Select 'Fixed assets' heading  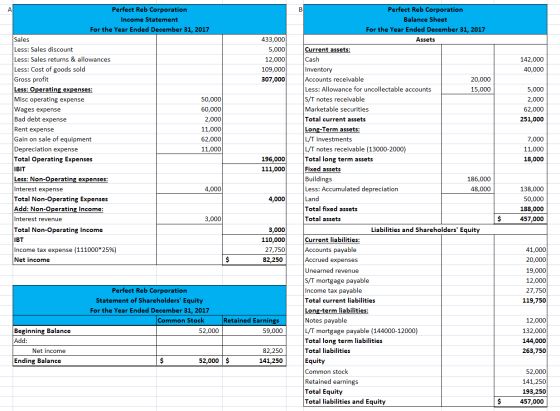tap(323, 169)
